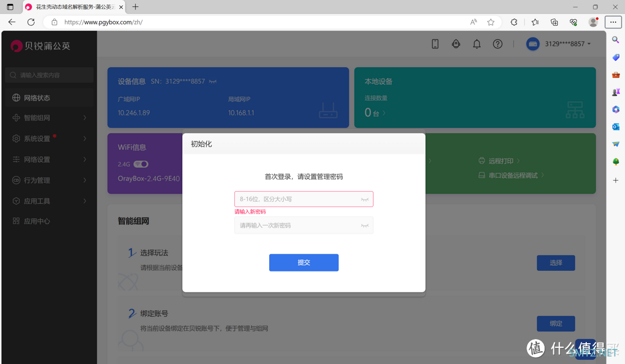Click the grid icon beside 应用中心
Image resolution: width=625 pixels, height=364 pixels.
pos(16,221)
